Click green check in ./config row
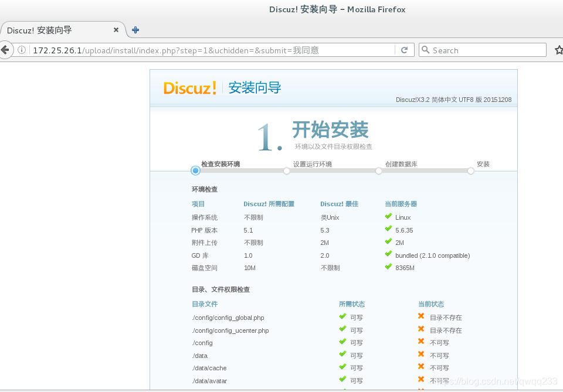This screenshot has width=563, height=392. click(x=342, y=342)
